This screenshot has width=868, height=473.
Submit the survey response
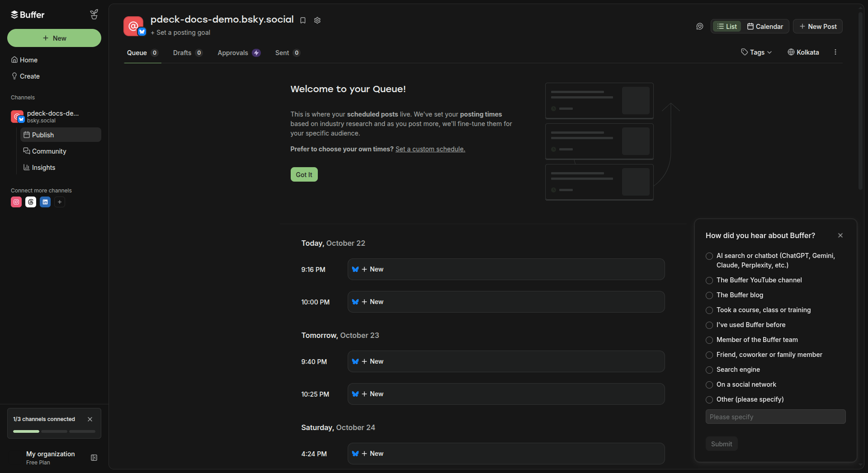tap(722, 444)
